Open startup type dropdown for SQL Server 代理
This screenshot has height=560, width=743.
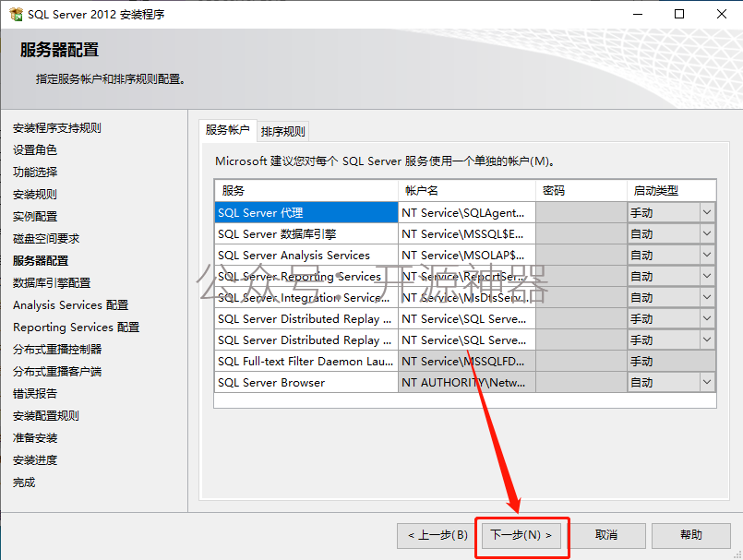click(707, 213)
